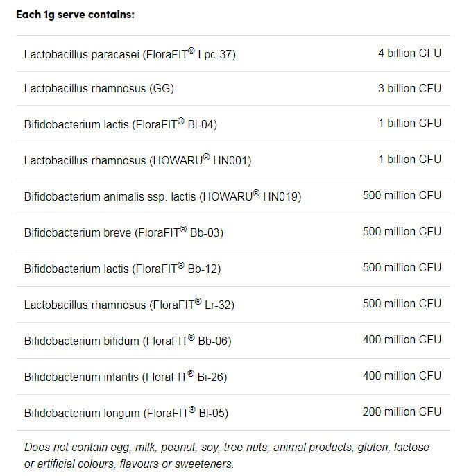
Task: Select Bifidobacterium lactis (FloraFIT Bb-12) name
Action: [122, 269]
